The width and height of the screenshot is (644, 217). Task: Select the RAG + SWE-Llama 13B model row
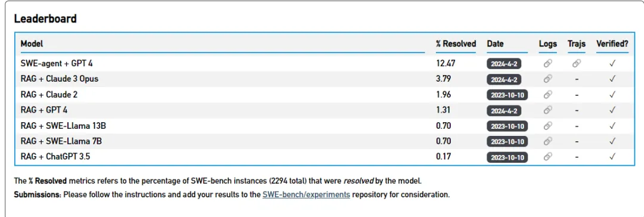point(321,126)
